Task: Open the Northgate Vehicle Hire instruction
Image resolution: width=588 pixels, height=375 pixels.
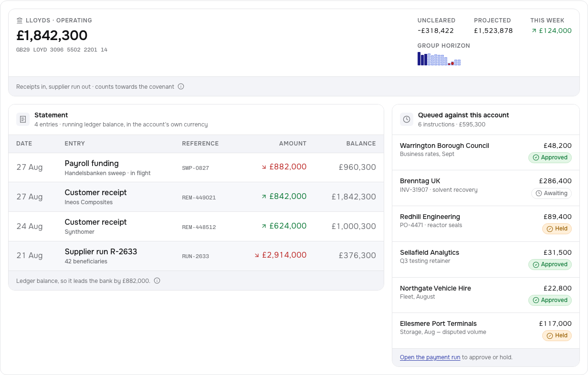Action: click(x=486, y=295)
